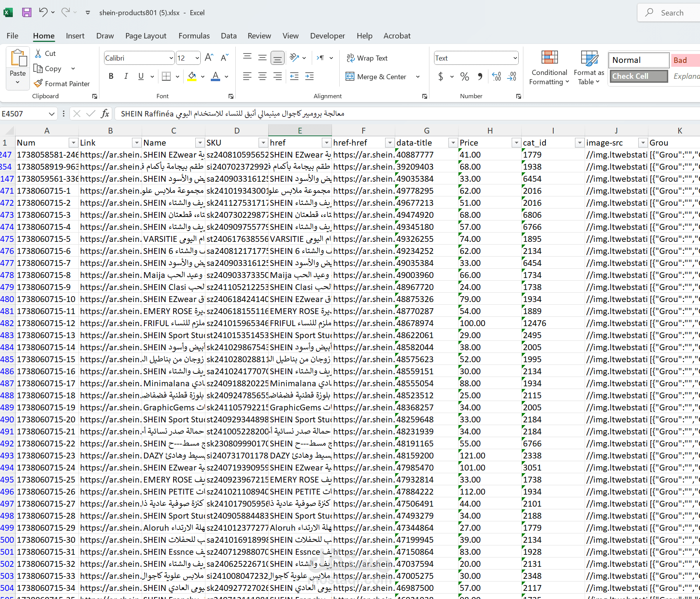700x599 pixels.
Task: Decrease font size with the small A
Action: pos(224,58)
